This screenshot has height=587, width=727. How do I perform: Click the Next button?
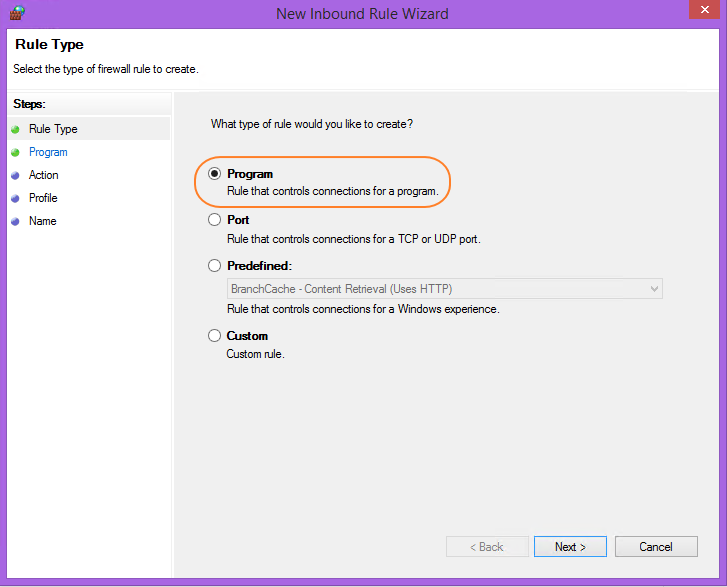coord(570,547)
